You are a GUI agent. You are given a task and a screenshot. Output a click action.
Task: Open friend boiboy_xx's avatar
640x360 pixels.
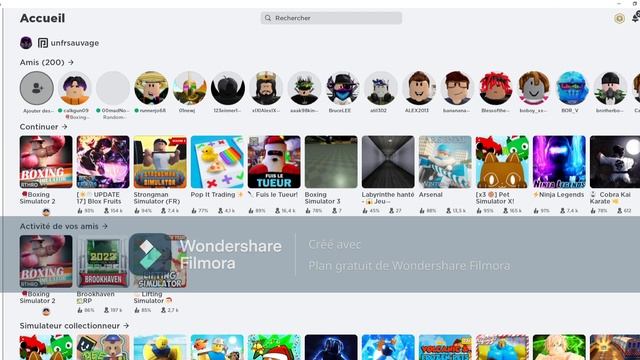533,88
